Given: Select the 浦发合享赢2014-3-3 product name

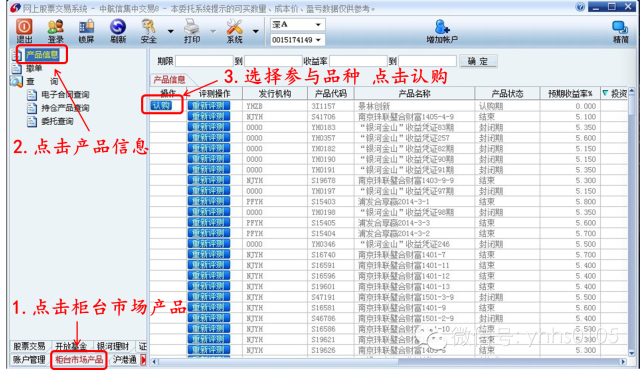Looking at the screenshot, I should pyautogui.click(x=393, y=222).
